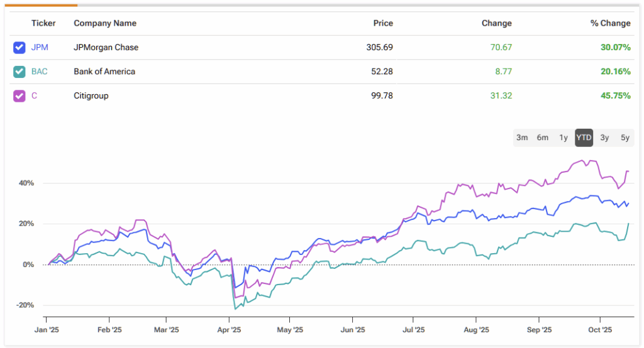Click the Change column header
Screen dimensions: 644x348
[496, 23]
